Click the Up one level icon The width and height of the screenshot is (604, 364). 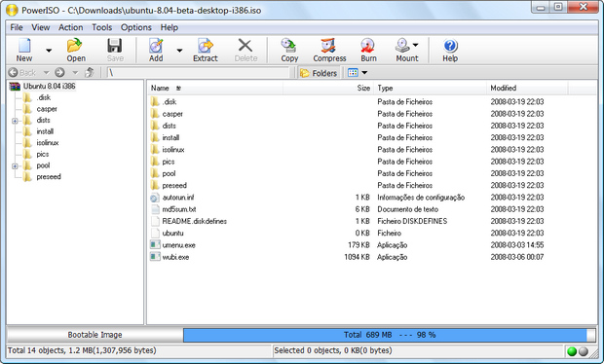(x=90, y=72)
